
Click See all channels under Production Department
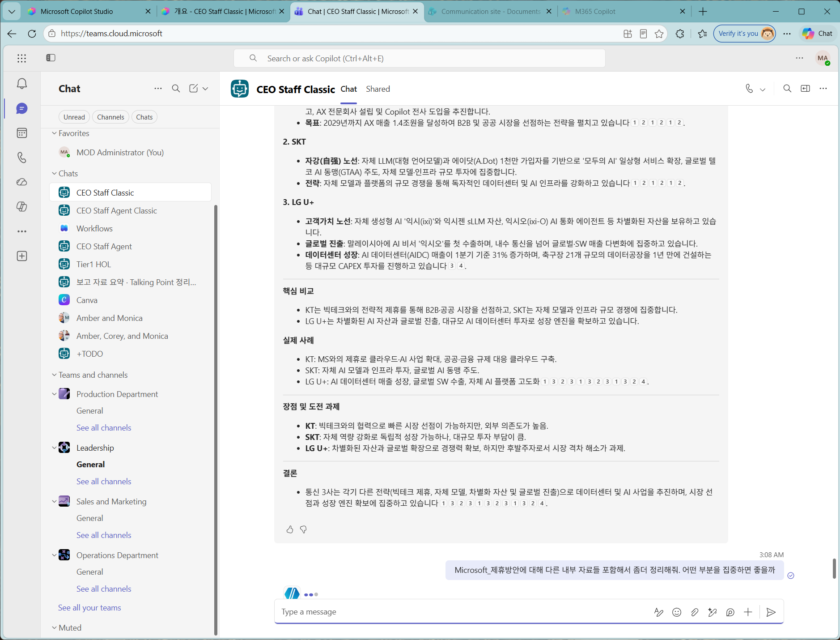[x=104, y=428]
